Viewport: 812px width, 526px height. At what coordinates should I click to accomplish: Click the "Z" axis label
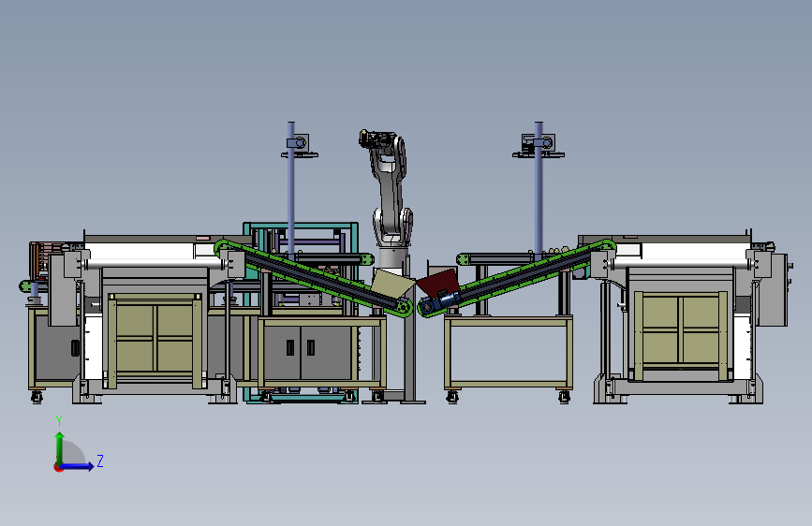(x=100, y=460)
